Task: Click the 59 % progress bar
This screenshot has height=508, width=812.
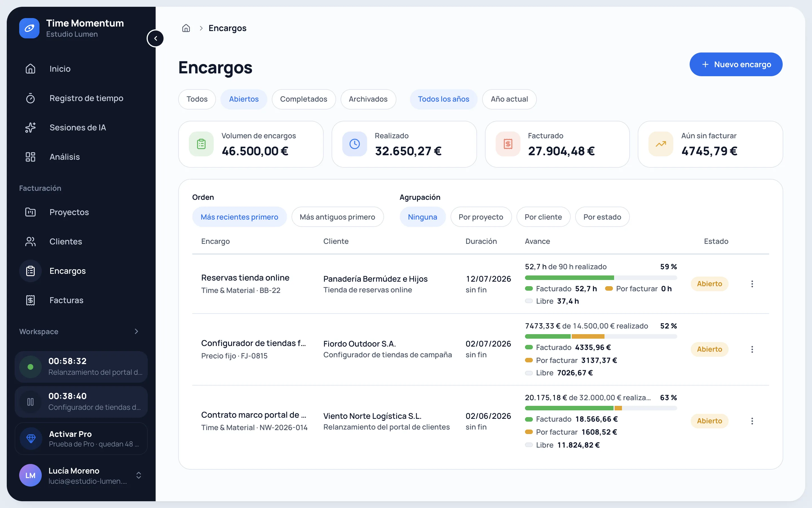Action: point(601,278)
